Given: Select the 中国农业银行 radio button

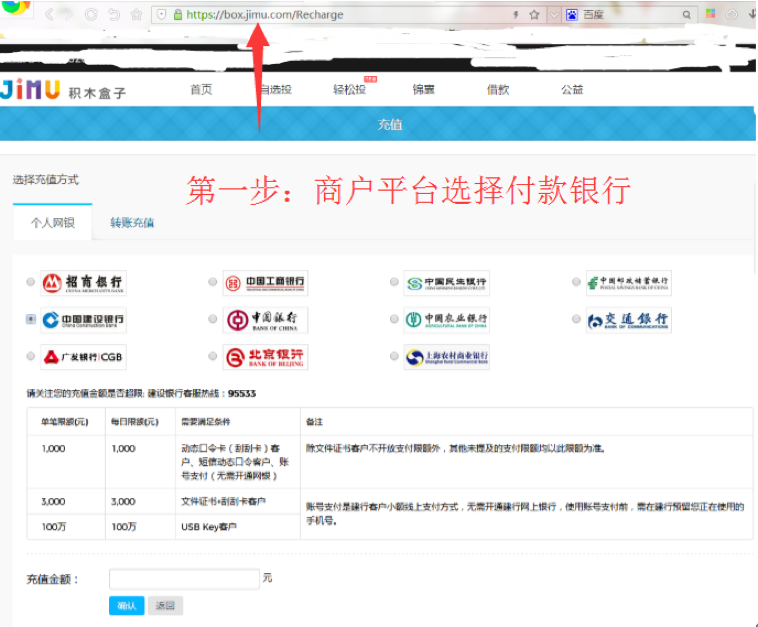Looking at the screenshot, I should [394, 319].
